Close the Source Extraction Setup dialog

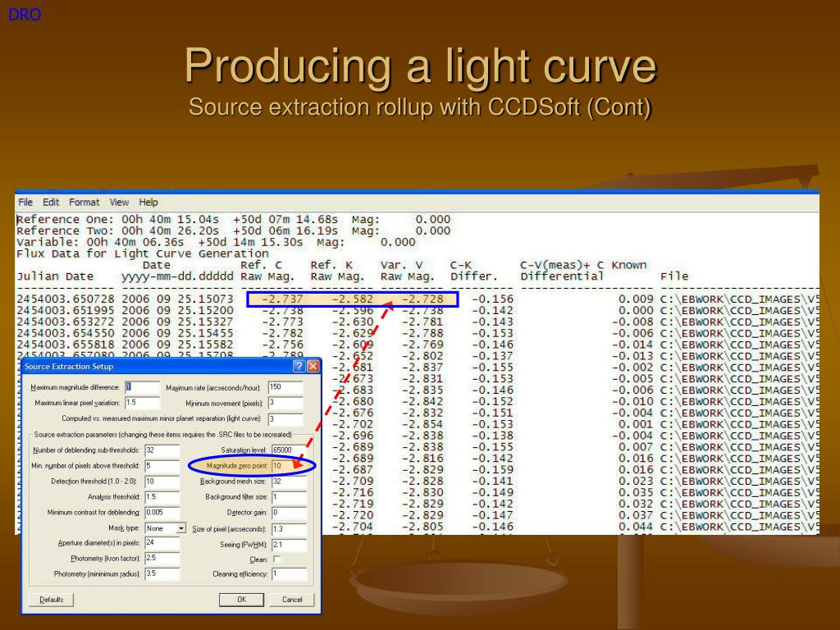[313, 367]
